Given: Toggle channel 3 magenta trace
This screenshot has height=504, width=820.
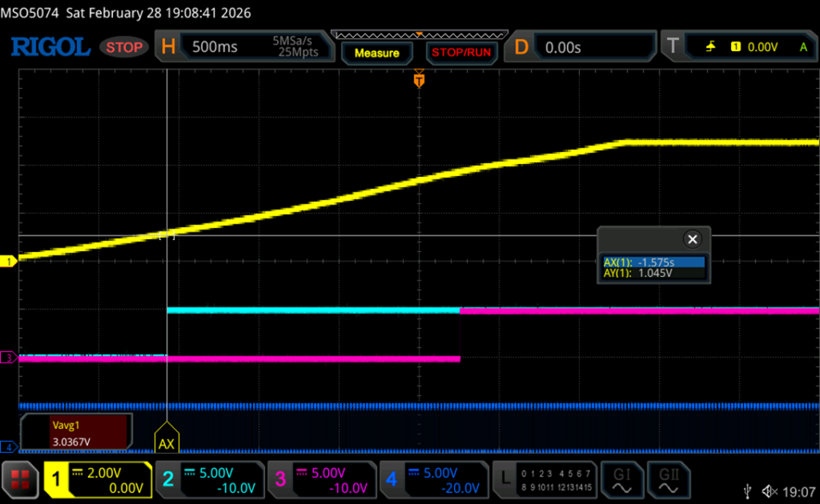Looking at the screenshot, I should click(x=322, y=479).
